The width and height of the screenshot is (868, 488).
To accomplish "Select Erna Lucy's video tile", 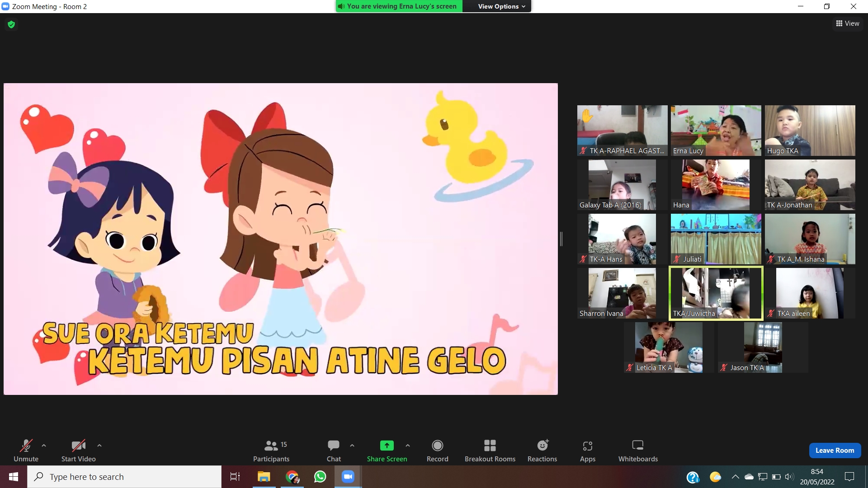I will [716, 131].
